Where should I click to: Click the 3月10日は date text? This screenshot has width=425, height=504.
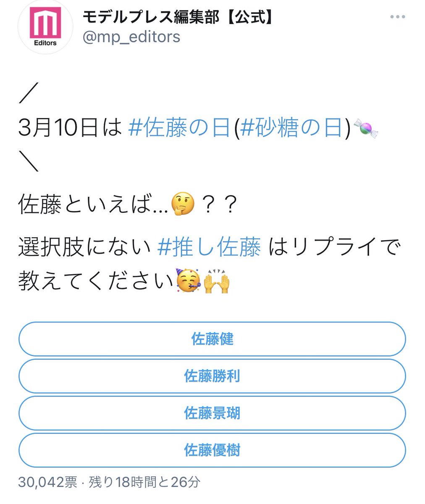point(69,129)
